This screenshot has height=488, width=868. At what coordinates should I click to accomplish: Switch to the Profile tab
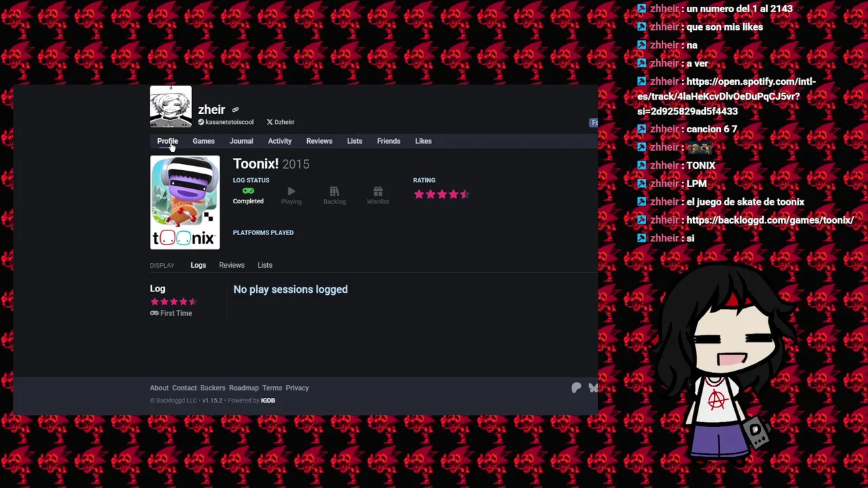[167, 141]
